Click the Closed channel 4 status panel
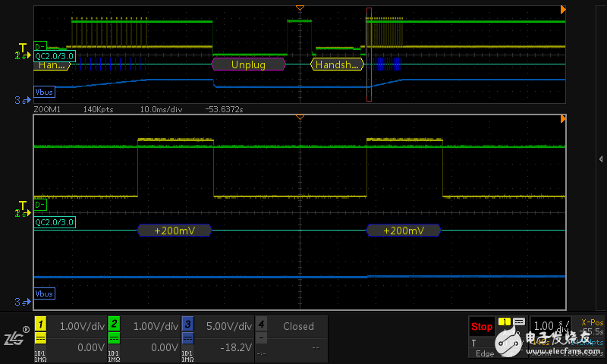 (x=298, y=327)
